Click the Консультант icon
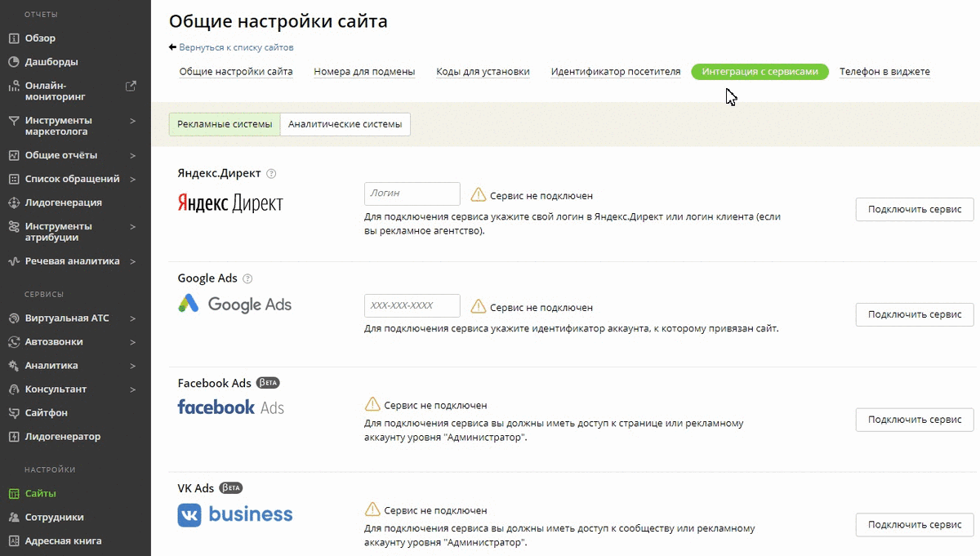Viewport: 980px width, 556px height. point(13,389)
